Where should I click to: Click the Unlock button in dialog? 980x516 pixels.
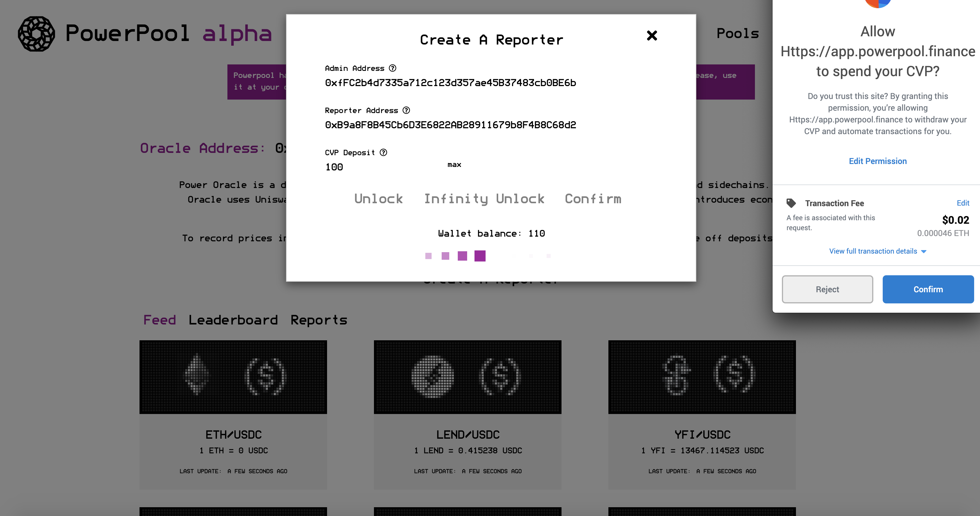379,199
